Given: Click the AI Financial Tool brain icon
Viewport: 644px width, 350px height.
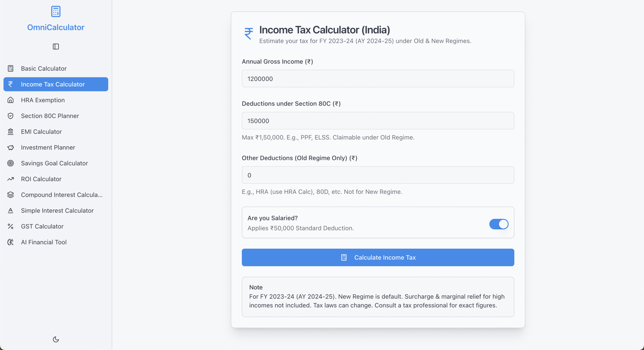Looking at the screenshot, I should pos(10,242).
